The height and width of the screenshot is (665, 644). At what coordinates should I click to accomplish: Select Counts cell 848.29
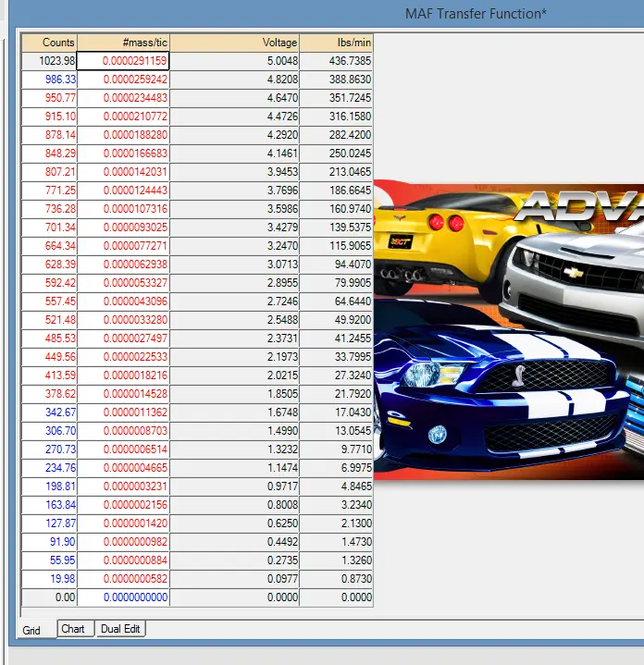point(49,154)
